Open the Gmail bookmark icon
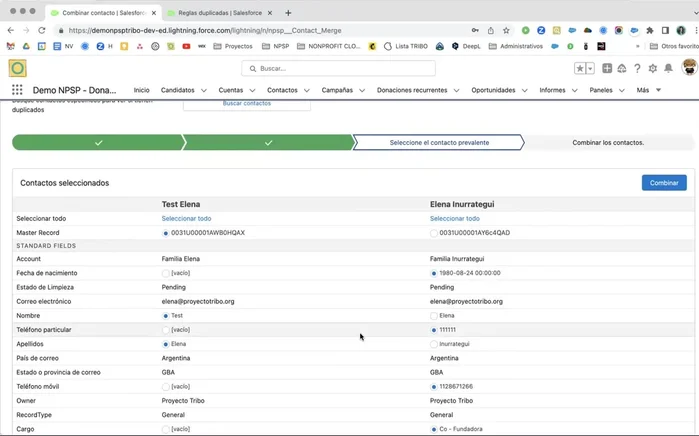The image size is (699, 436). 11,46
